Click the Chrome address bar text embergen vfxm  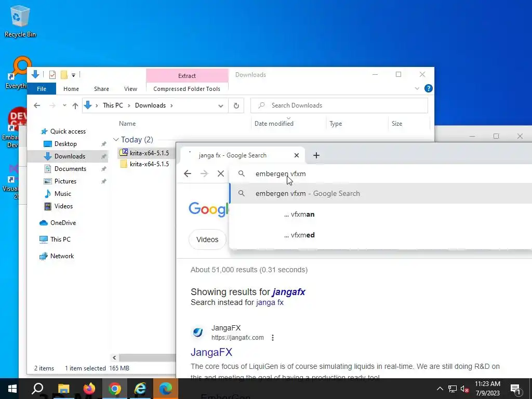(281, 174)
